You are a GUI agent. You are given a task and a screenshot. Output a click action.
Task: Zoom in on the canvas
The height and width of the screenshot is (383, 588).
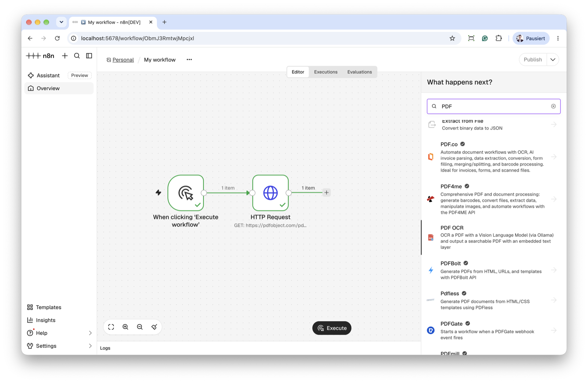click(x=125, y=327)
